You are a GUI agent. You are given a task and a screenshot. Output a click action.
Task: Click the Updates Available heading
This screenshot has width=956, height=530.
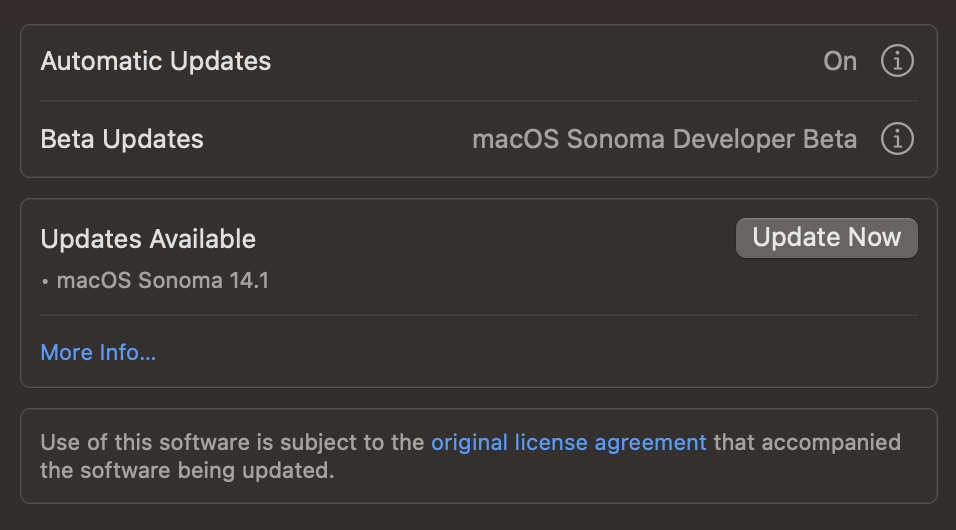pos(148,239)
